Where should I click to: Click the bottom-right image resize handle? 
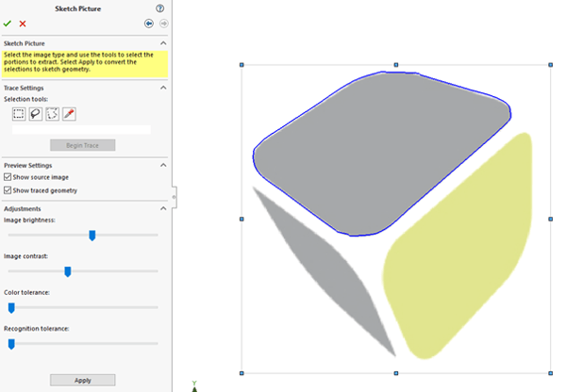(x=551, y=373)
